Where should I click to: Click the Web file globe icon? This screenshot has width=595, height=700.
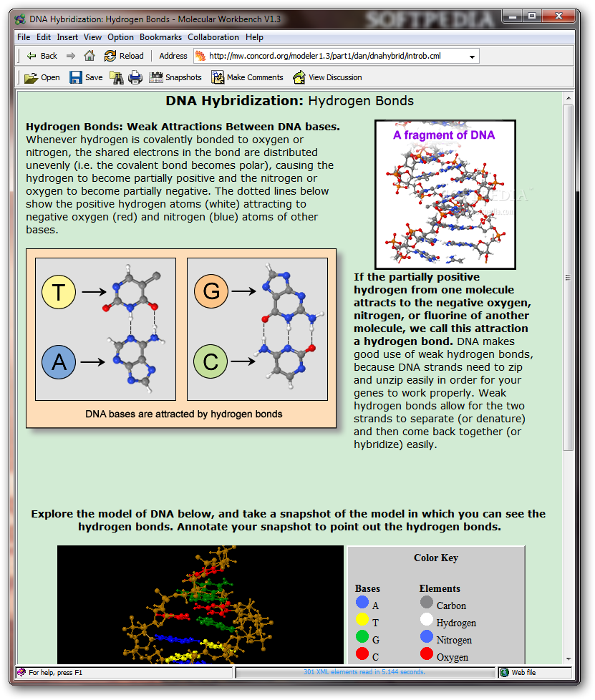click(x=504, y=672)
